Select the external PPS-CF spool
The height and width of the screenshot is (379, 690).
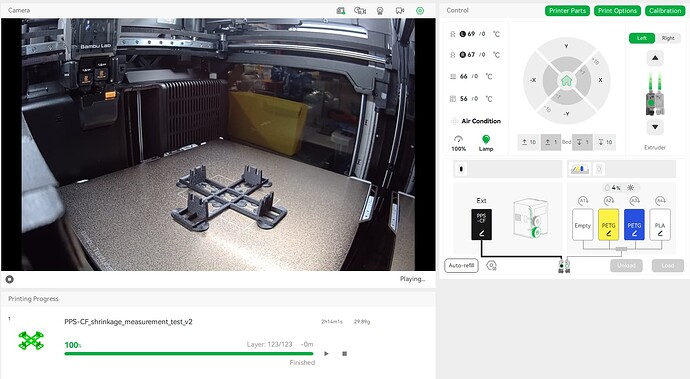[x=481, y=224]
